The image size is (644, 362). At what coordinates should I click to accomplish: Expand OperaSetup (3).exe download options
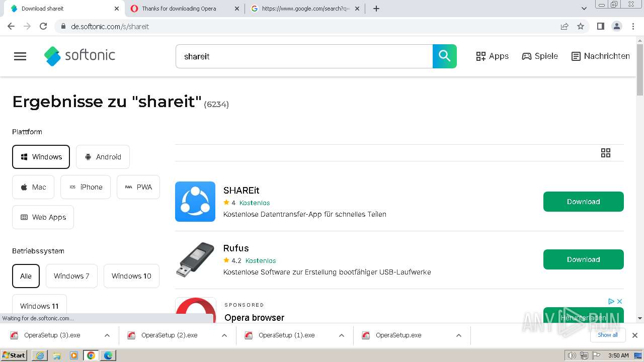(107, 335)
